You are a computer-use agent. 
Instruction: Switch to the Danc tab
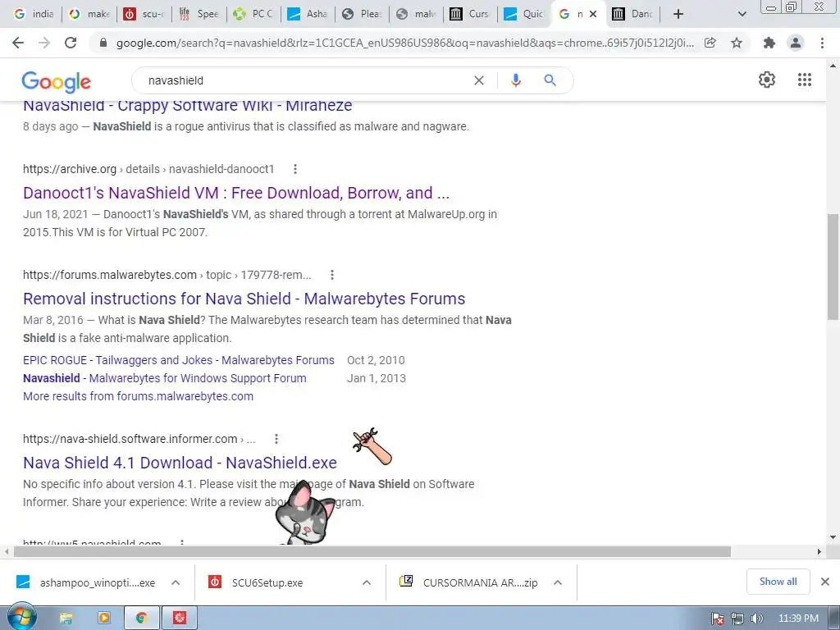(634, 14)
